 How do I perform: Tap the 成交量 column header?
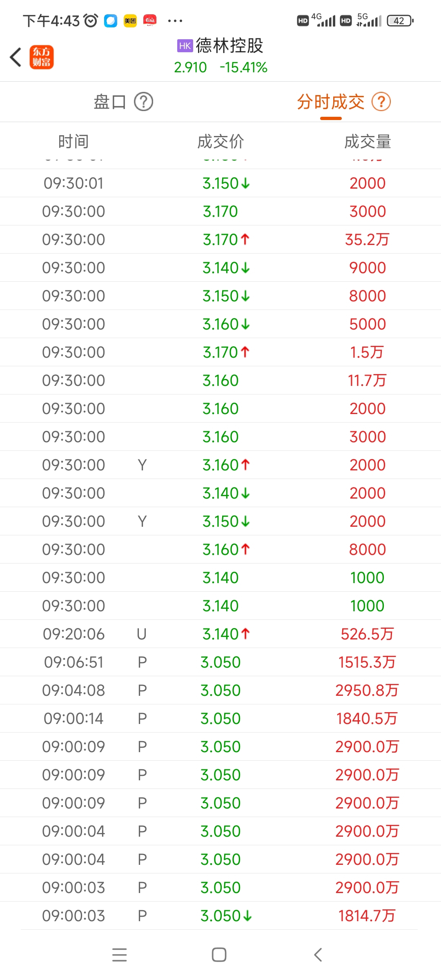(x=367, y=142)
